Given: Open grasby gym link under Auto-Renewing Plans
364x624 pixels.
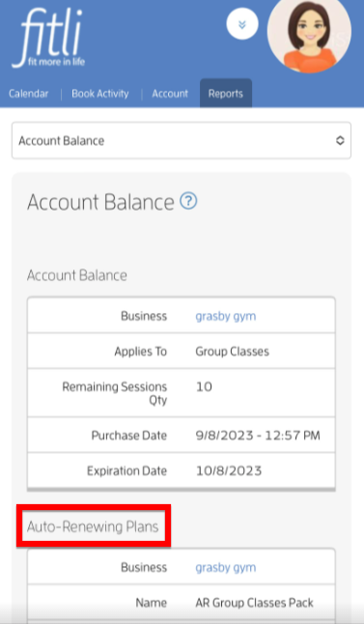Looking at the screenshot, I should coord(226,567).
